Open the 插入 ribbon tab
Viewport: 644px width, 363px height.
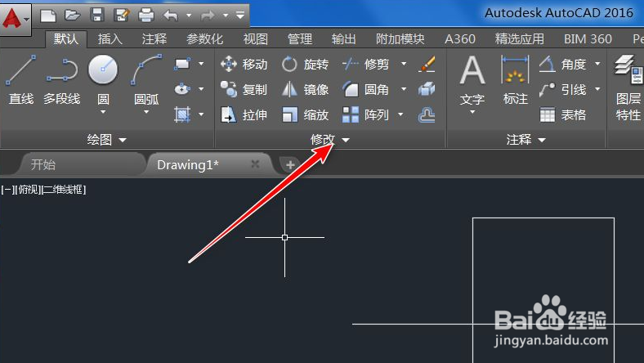tap(110, 39)
